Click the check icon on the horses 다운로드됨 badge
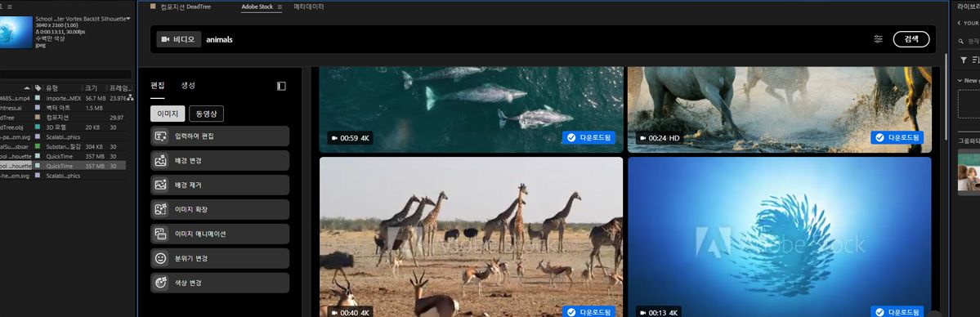This screenshot has height=317, width=980. click(879, 137)
